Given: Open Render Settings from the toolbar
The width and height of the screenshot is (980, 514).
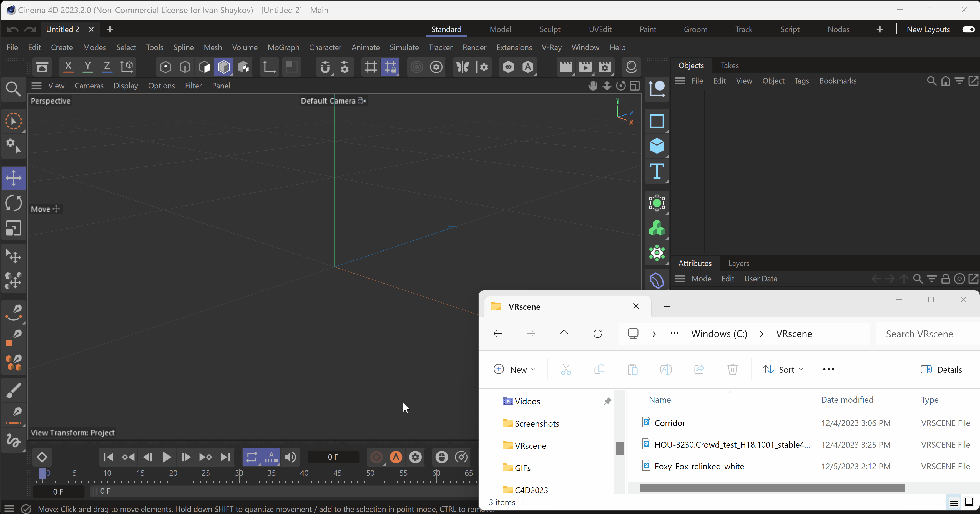Looking at the screenshot, I should tap(605, 67).
